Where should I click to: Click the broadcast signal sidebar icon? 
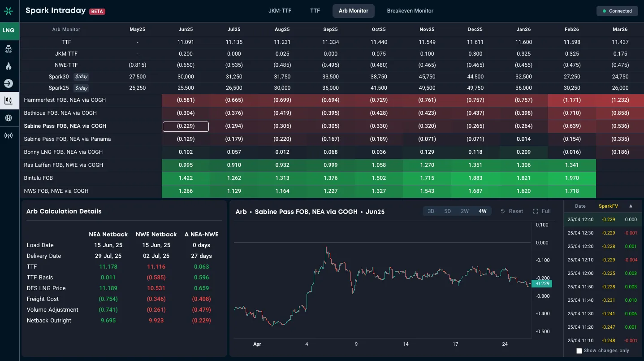coord(9,135)
